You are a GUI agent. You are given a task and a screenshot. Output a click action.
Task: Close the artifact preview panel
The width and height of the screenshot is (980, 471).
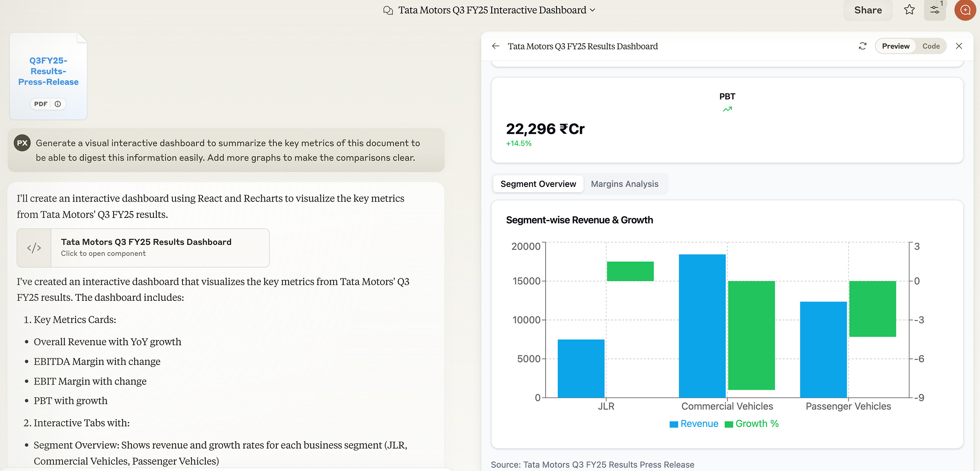959,46
